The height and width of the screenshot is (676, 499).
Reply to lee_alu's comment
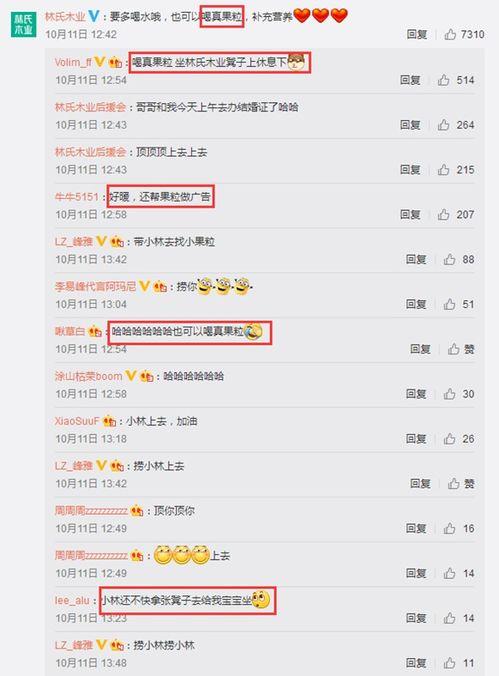[416, 618]
